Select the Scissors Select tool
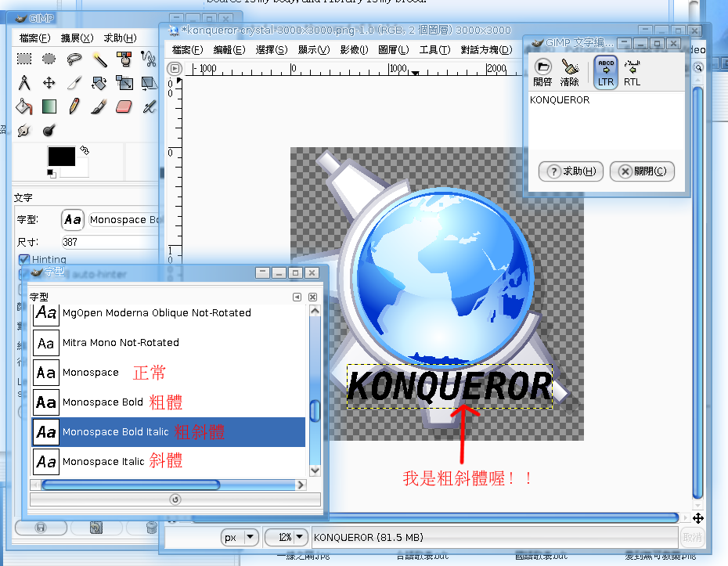 pyautogui.click(x=149, y=59)
